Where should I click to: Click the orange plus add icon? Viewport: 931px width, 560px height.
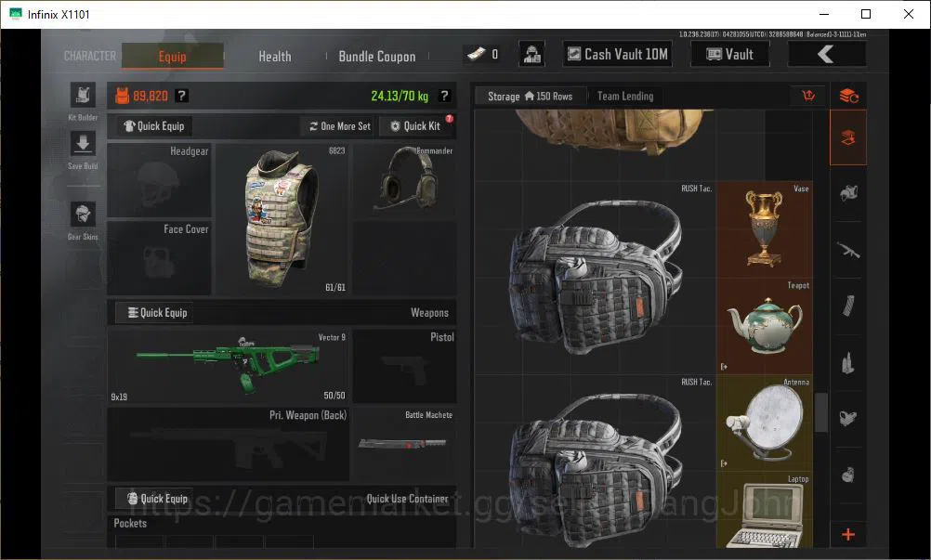(x=848, y=535)
